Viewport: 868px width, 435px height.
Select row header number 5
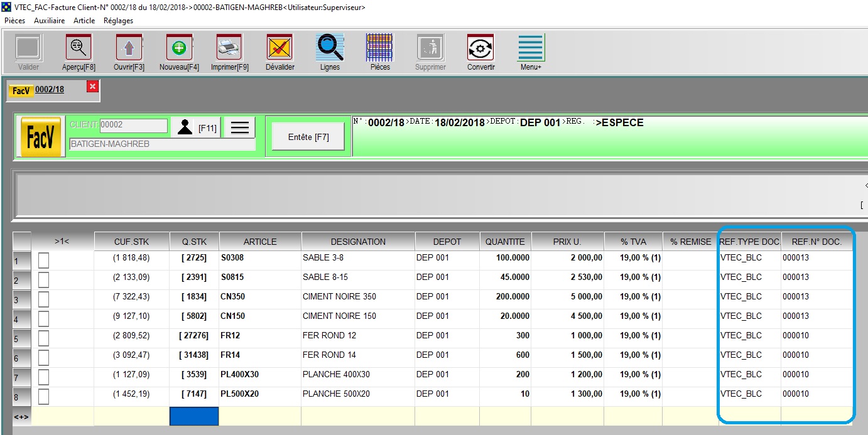[x=22, y=338]
